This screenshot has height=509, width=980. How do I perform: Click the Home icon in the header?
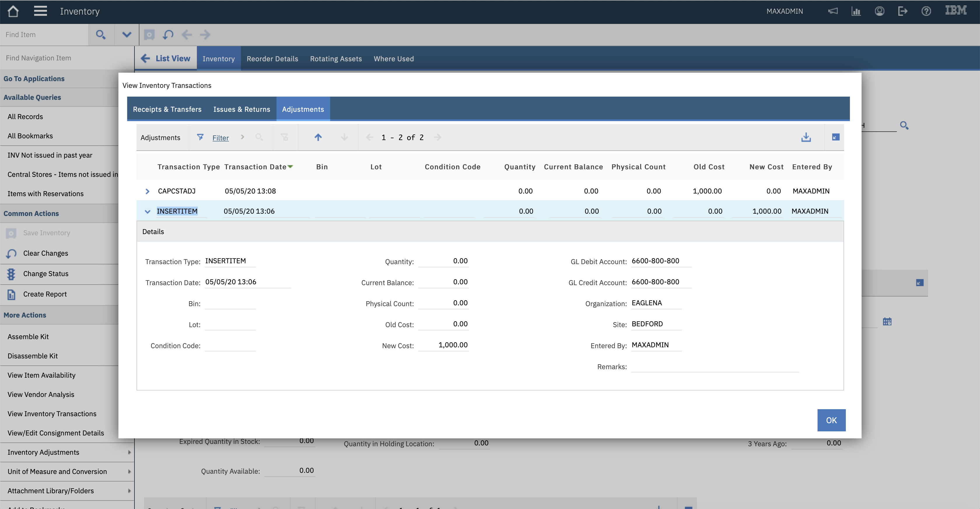[13, 11]
